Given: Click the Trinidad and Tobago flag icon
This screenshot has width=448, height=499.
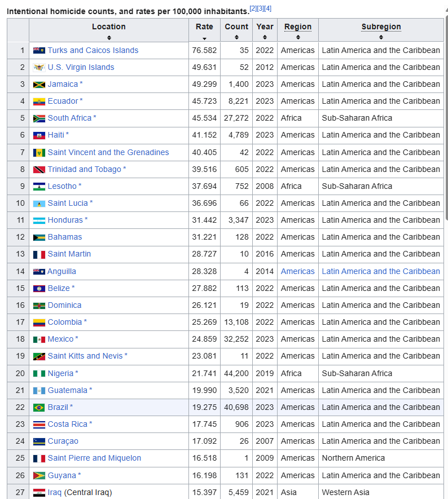Looking at the screenshot, I should (39, 170).
